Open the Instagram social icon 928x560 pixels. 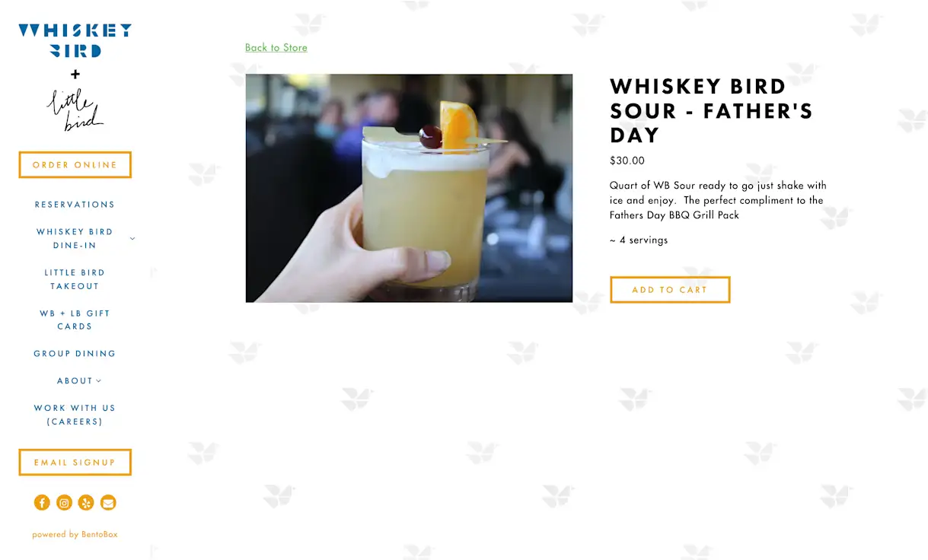point(64,502)
